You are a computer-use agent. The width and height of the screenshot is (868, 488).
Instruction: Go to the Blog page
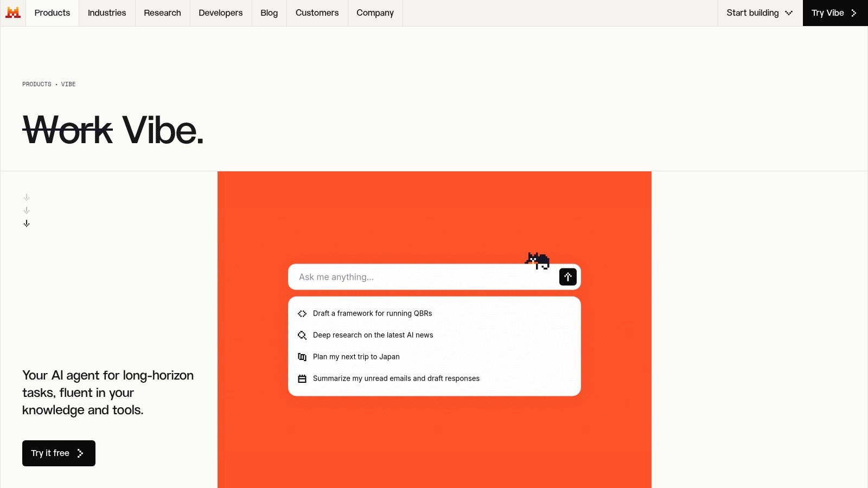tap(269, 13)
